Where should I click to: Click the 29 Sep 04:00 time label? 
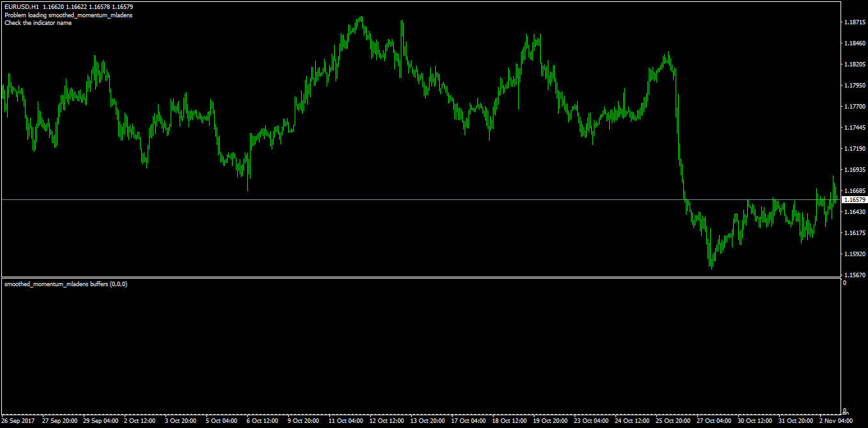pyautogui.click(x=101, y=421)
